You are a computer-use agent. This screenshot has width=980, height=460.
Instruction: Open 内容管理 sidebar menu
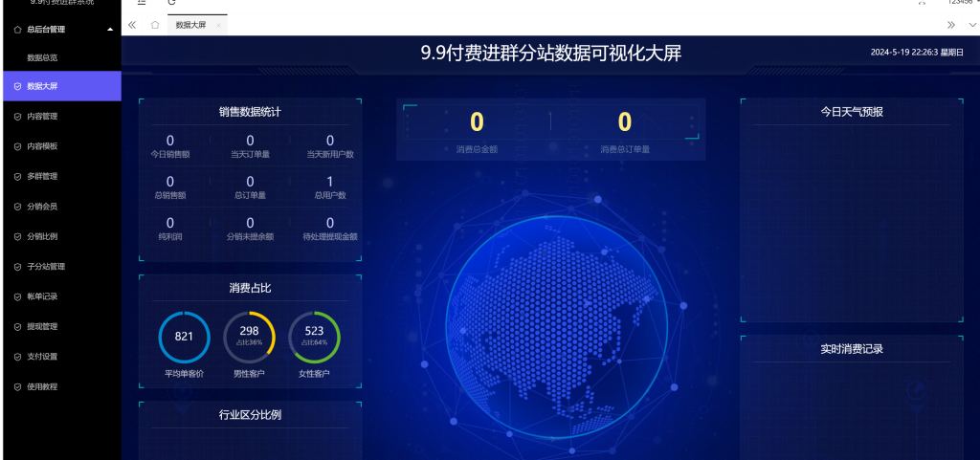click(60, 116)
